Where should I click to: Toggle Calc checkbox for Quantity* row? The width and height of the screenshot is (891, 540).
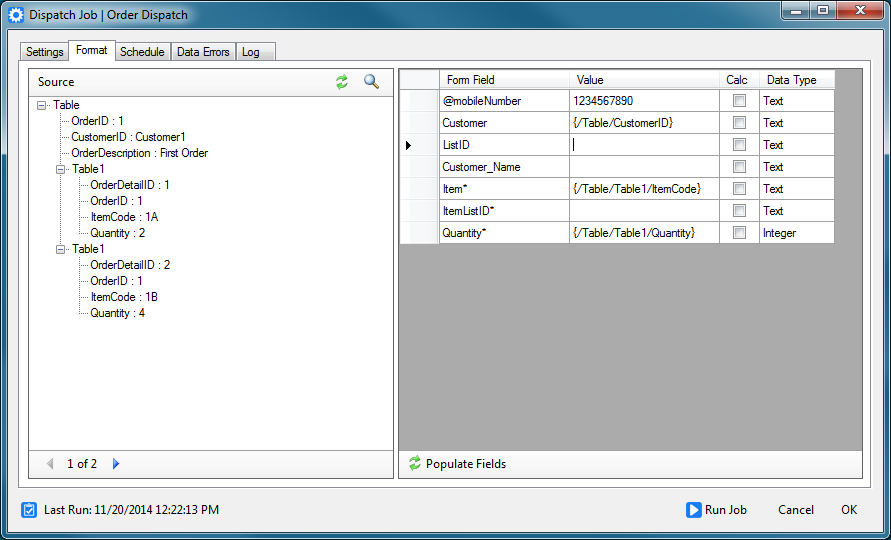click(x=739, y=232)
